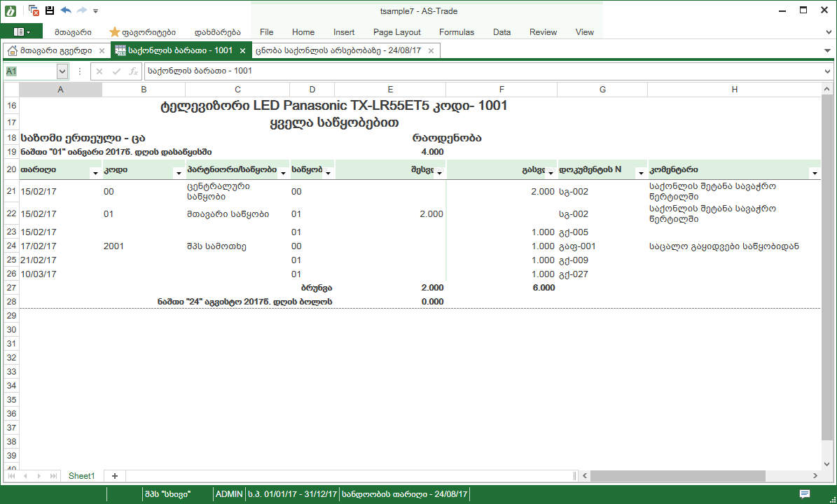Go to first sheet navigation arrow
This screenshot has width=837, height=504.
(x=11, y=476)
